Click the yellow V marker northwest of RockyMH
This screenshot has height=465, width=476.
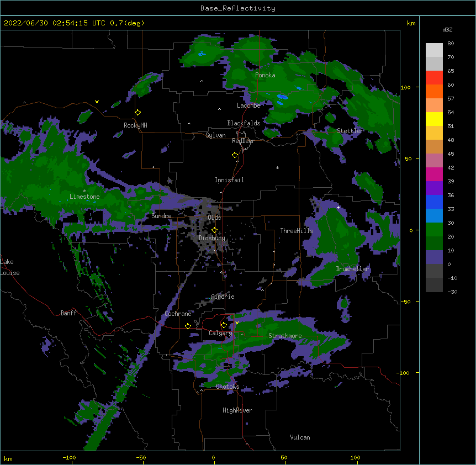(x=97, y=102)
